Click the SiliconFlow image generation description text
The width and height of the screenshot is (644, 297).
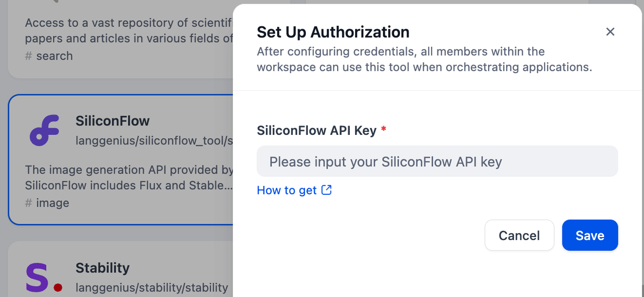pos(129,177)
